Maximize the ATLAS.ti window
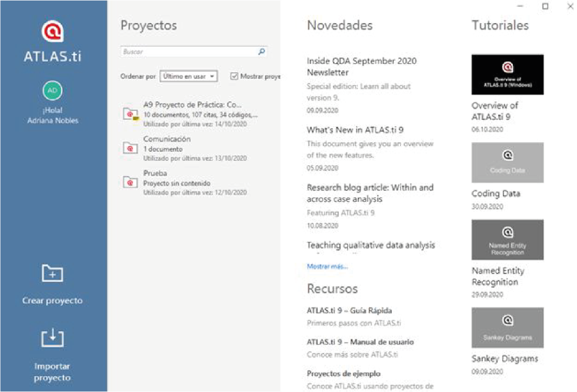Screen dimensions: 577x392 [x=546, y=6]
